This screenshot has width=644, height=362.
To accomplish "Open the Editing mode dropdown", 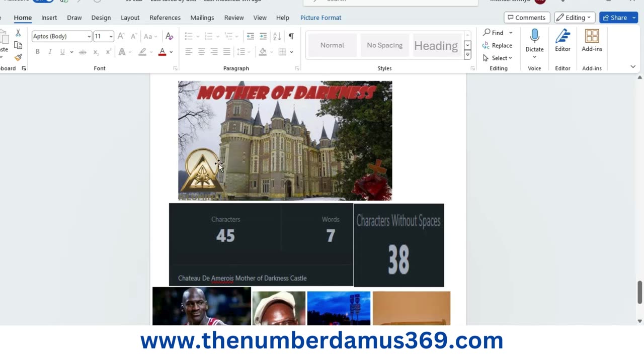I will [575, 18].
